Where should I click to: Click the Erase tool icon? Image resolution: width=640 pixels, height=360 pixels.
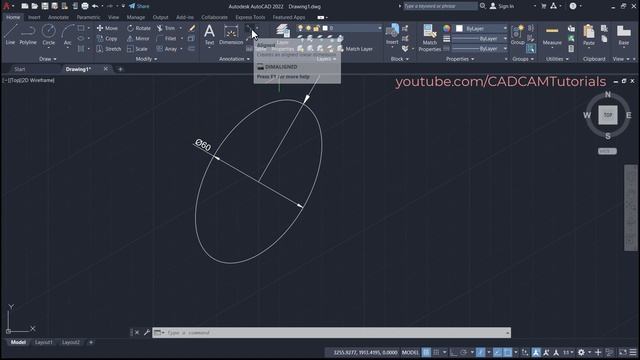point(191,28)
